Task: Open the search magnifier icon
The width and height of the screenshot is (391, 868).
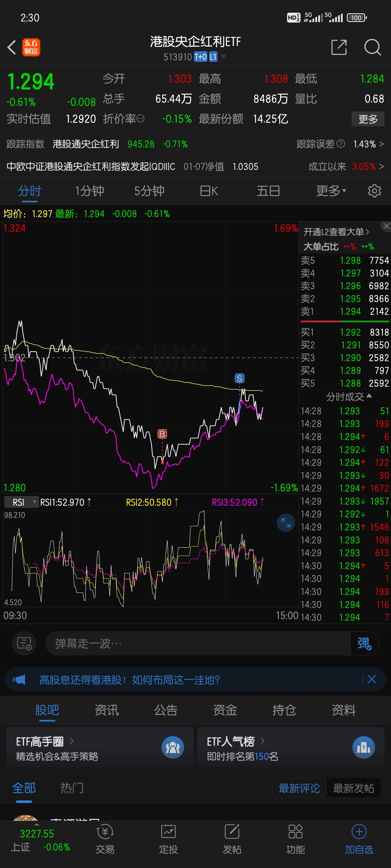Action: click(373, 47)
